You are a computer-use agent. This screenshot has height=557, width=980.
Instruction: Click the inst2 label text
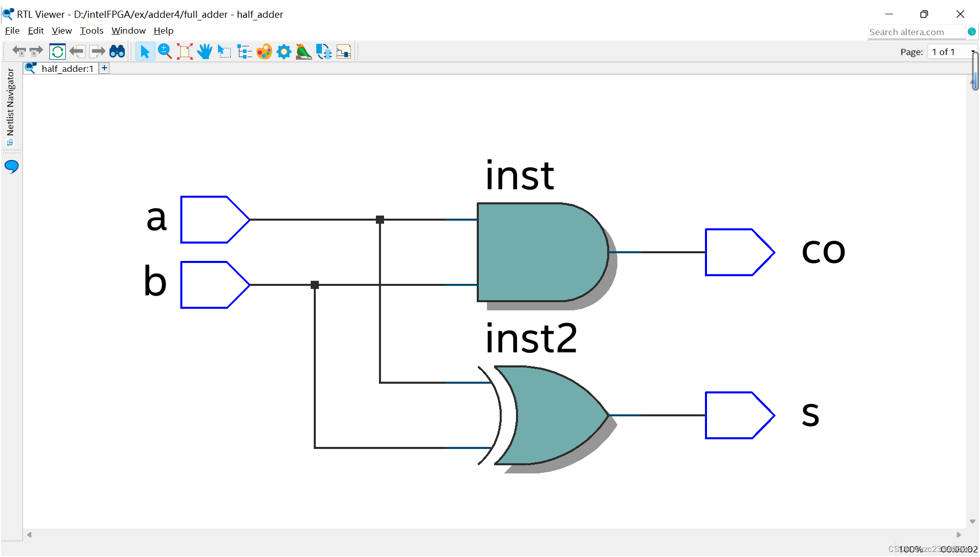tap(531, 339)
